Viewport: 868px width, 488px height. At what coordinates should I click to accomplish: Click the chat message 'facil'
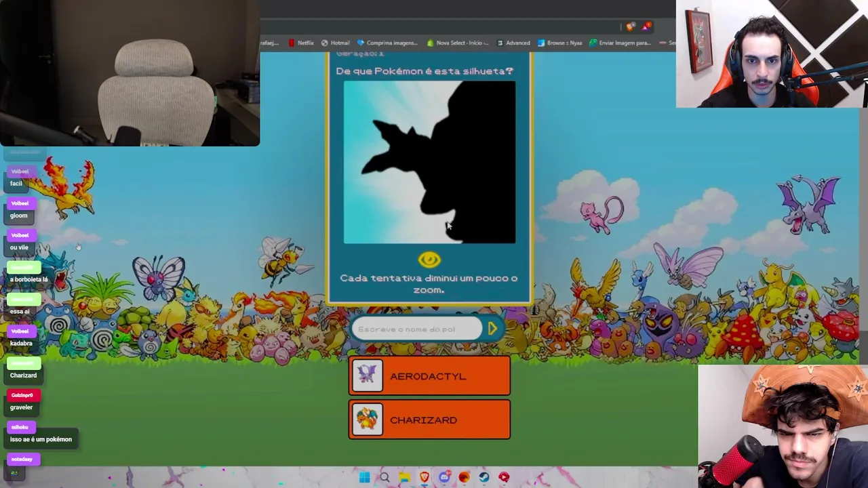point(16,184)
